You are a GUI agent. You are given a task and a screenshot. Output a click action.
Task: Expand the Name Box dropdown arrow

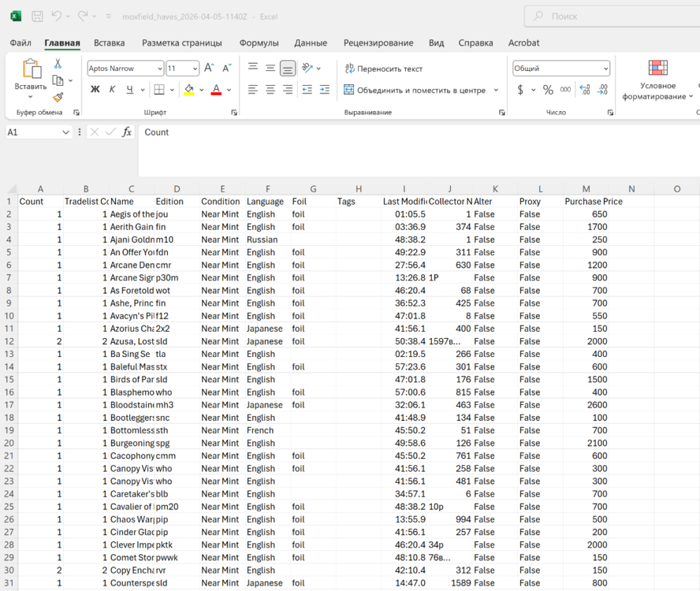coord(66,132)
